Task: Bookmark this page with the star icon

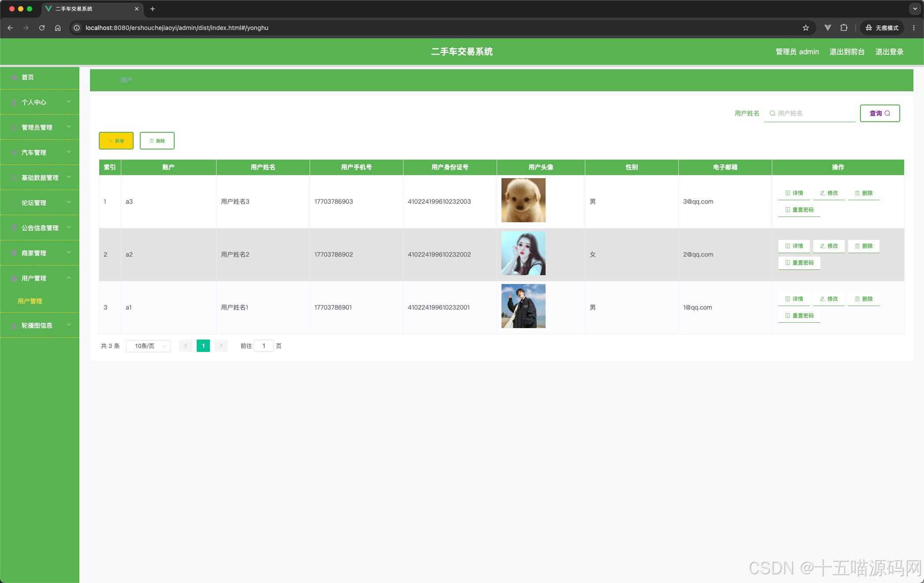Action: pos(806,28)
